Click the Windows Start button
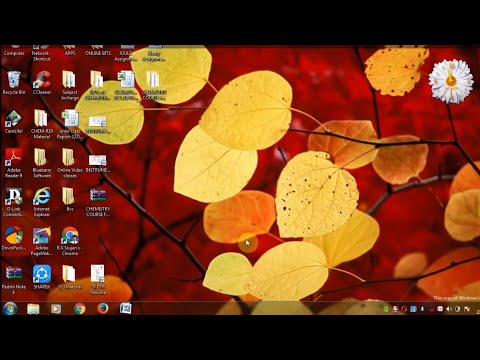This screenshot has width=480, height=360. click(10, 309)
